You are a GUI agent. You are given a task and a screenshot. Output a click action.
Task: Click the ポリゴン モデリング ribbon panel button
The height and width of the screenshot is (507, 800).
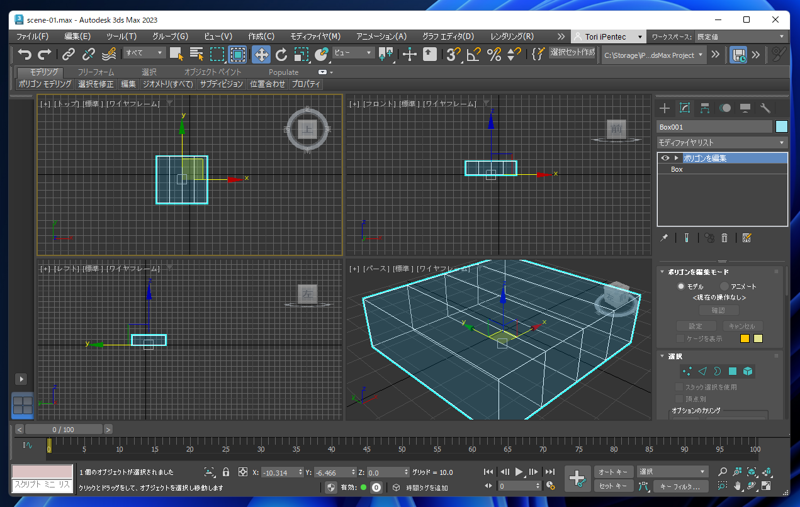(45, 84)
